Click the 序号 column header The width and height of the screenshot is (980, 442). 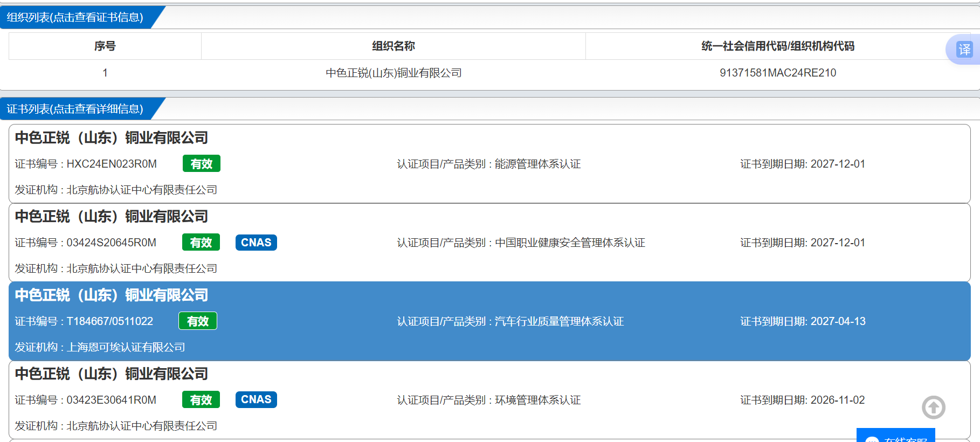click(x=105, y=46)
